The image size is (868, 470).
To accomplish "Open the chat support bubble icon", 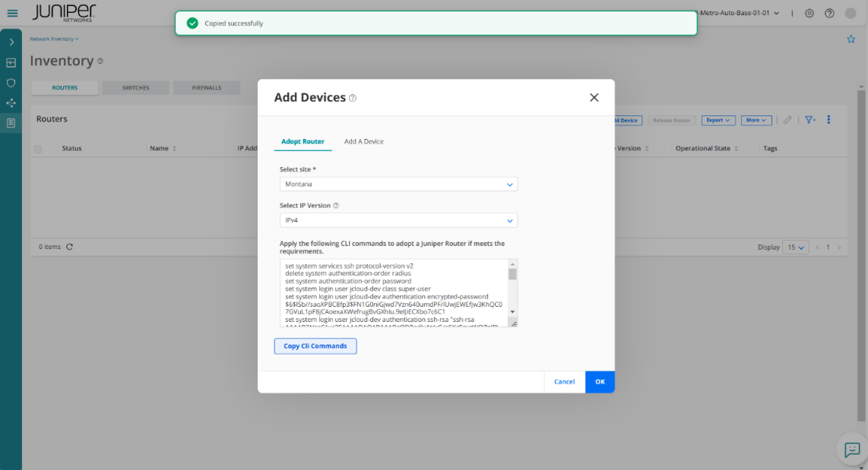I will [x=851, y=449].
